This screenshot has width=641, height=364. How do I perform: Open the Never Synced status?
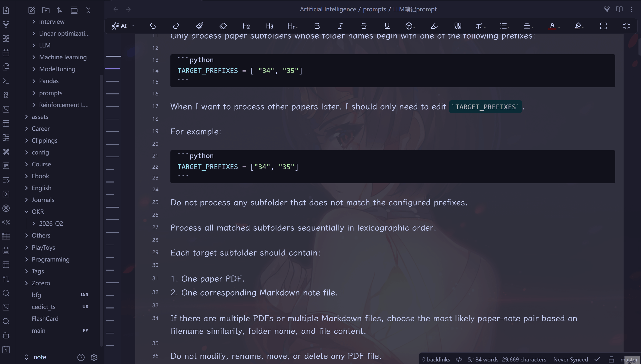click(571, 359)
